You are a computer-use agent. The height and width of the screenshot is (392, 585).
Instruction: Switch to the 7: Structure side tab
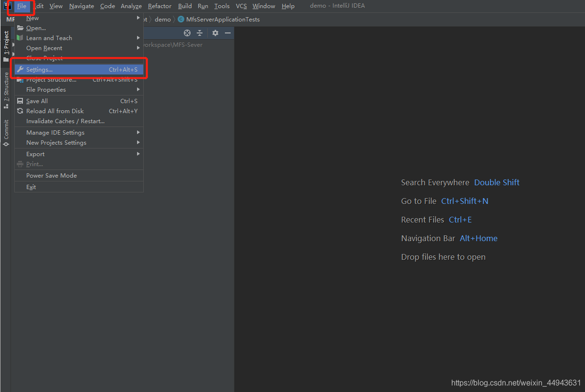(6, 91)
